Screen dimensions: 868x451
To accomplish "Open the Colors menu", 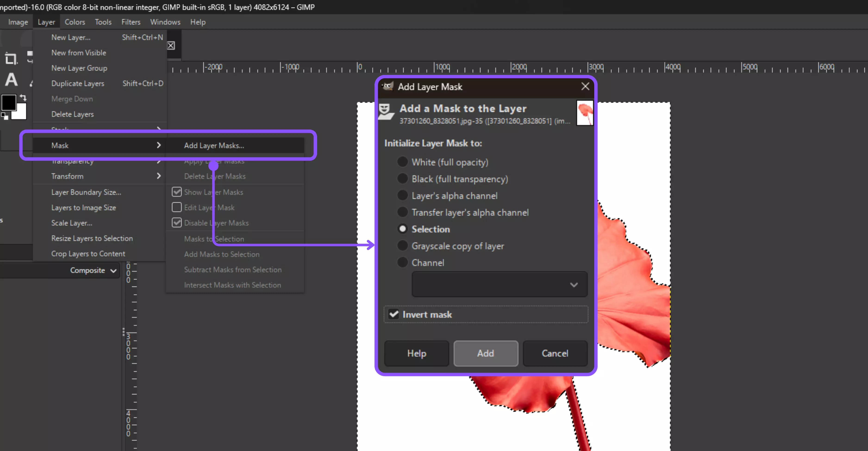I will (75, 22).
